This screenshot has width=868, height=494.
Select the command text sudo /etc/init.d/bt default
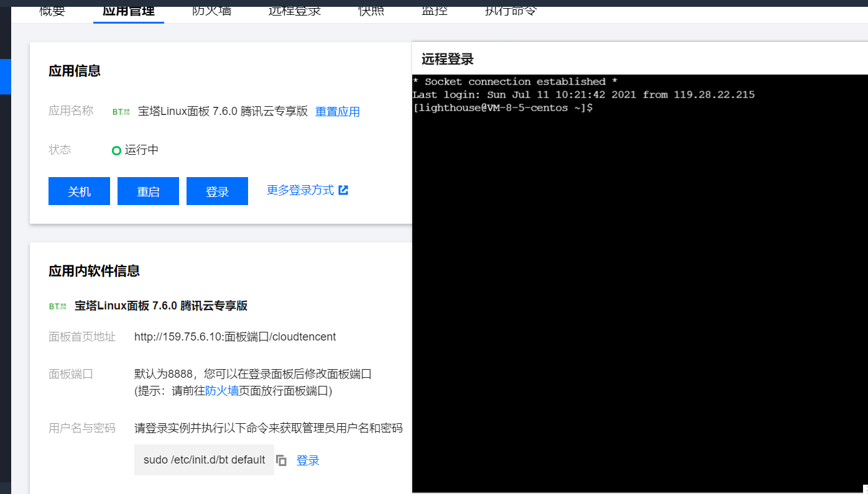click(x=205, y=460)
